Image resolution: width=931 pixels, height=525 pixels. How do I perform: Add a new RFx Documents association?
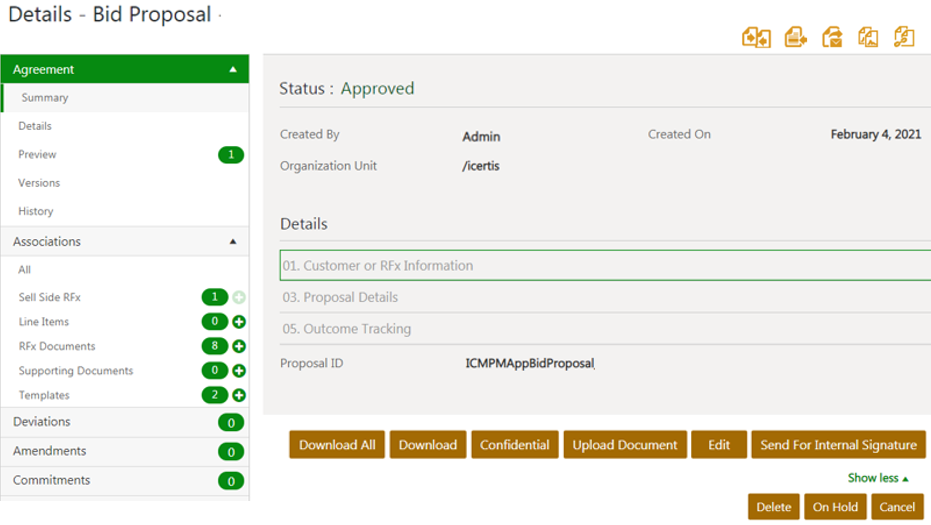(239, 346)
